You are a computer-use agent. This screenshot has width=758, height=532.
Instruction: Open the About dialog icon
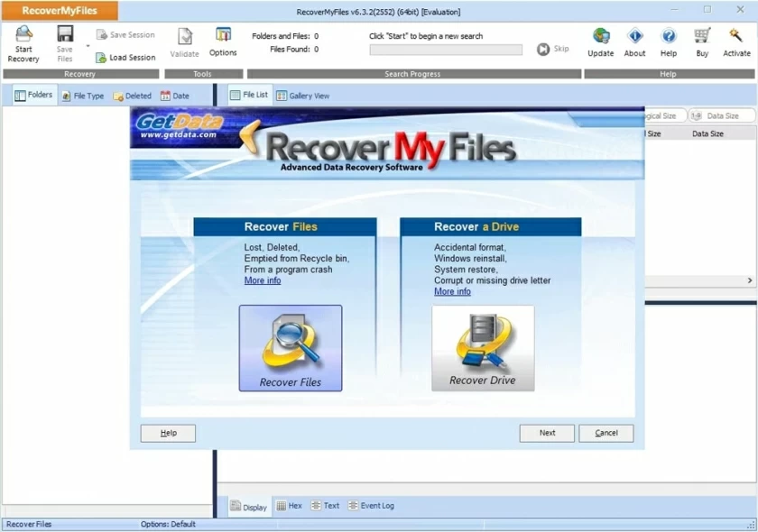tap(634, 41)
